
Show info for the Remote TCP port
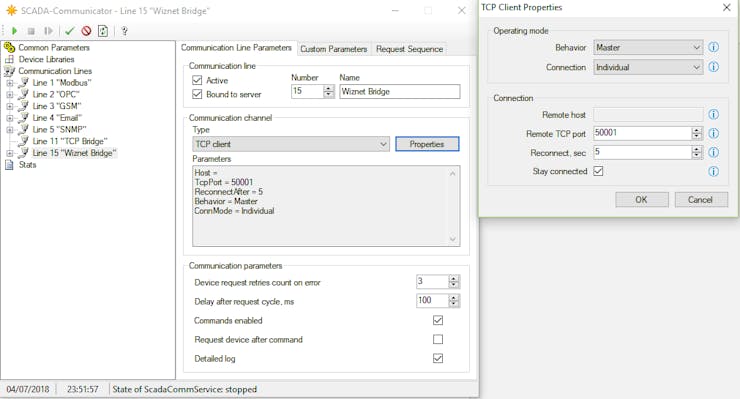[x=714, y=134]
